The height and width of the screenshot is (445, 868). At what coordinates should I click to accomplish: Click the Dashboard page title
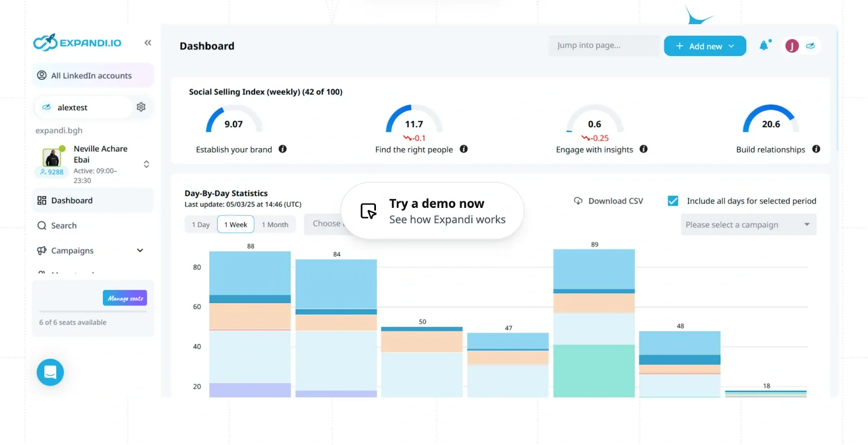click(x=207, y=46)
